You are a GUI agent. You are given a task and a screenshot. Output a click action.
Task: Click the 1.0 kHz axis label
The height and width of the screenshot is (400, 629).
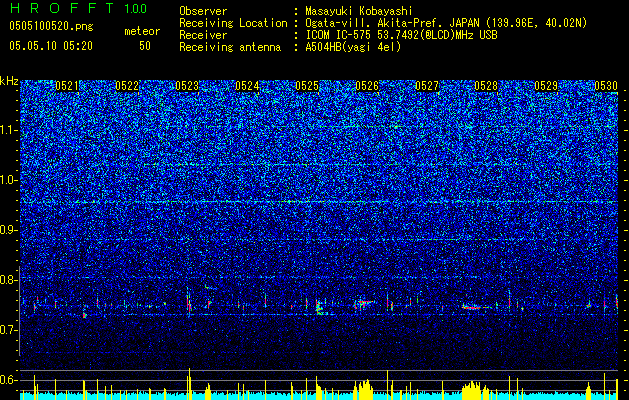click(x=9, y=180)
